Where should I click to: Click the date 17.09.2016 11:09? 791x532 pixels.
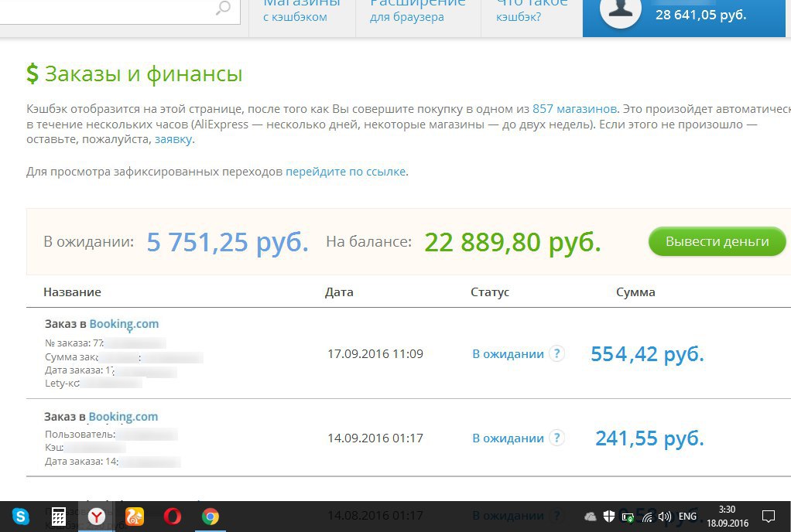[375, 354]
